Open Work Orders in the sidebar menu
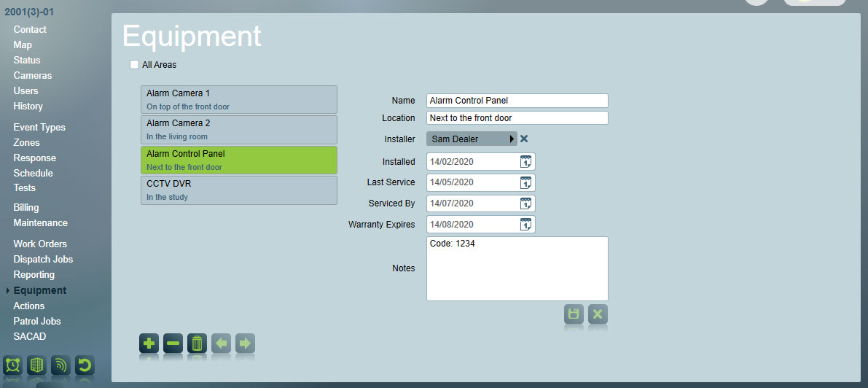868x388 pixels. (40, 244)
